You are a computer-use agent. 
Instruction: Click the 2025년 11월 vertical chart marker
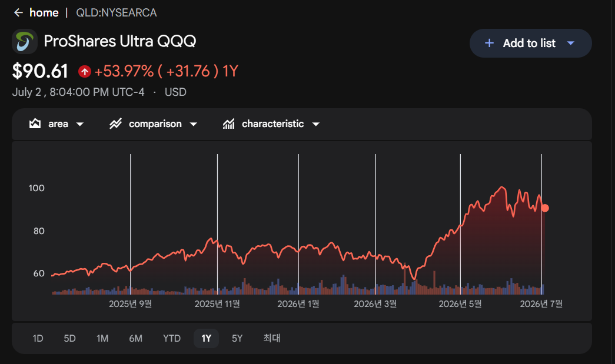(217, 224)
